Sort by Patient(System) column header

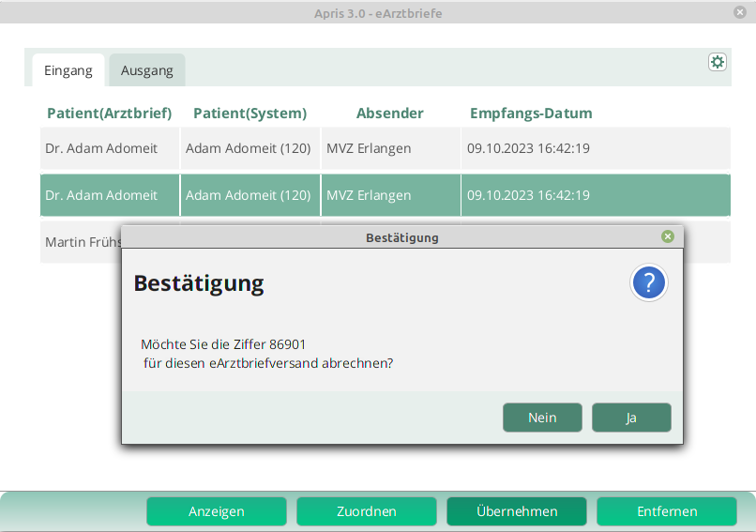click(249, 114)
